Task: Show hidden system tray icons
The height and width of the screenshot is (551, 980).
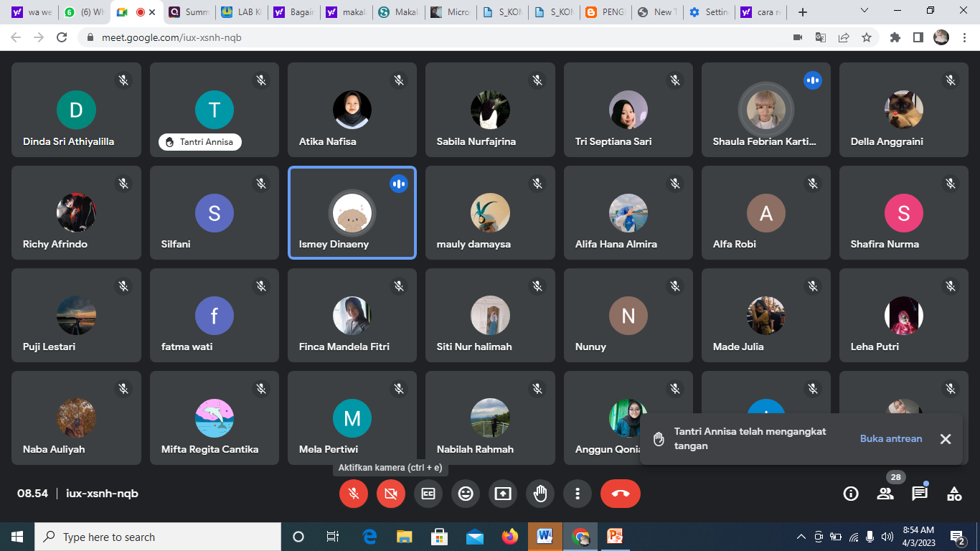Action: pos(801,537)
